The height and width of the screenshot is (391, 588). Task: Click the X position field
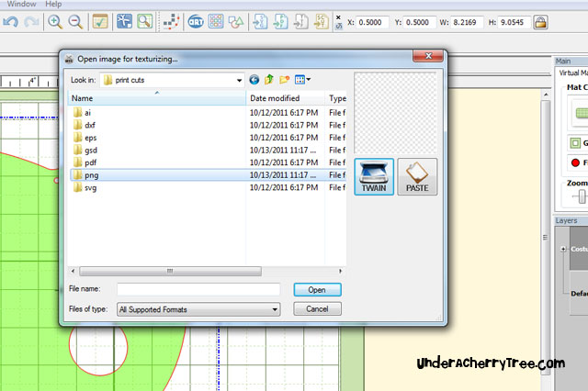(372, 22)
